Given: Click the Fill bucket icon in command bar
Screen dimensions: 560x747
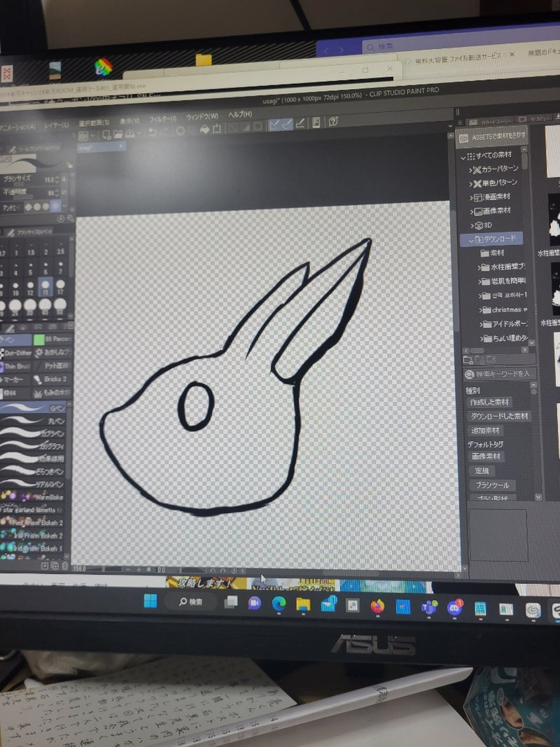Looking at the screenshot, I should click(204, 129).
